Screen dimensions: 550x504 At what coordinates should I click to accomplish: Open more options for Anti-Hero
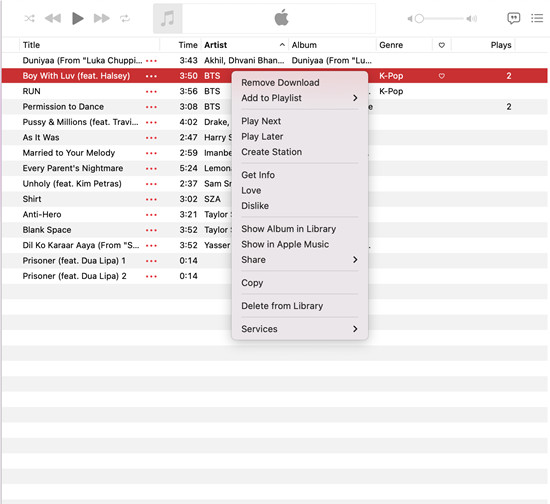point(151,215)
